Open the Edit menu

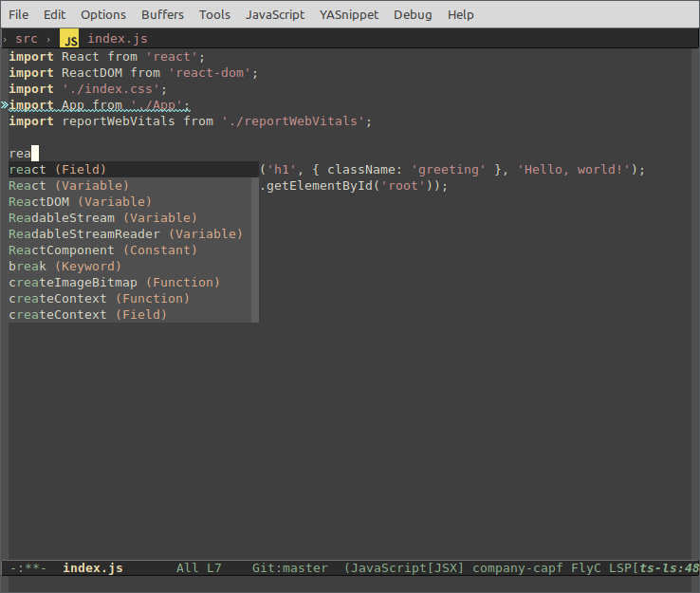click(54, 14)
